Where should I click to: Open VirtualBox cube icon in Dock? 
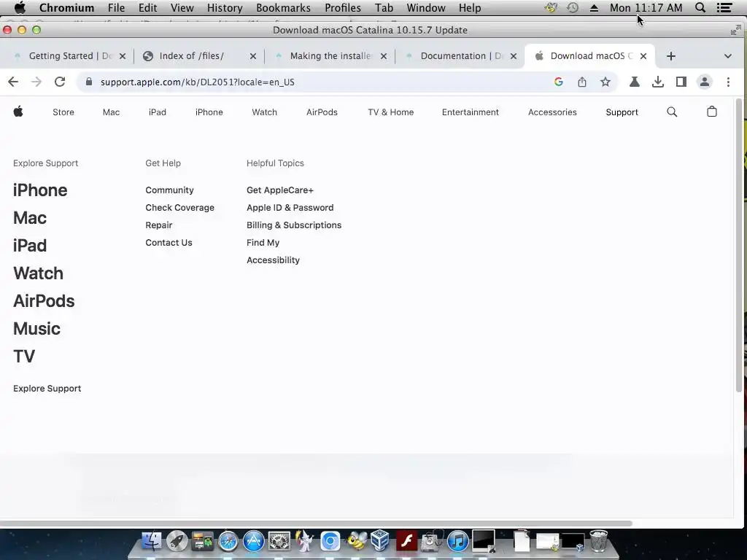coord(381,541)
